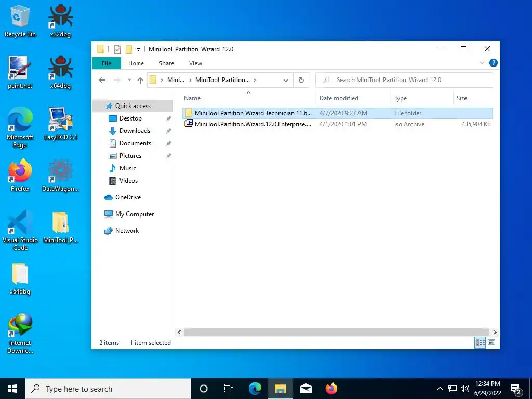Select the MiniTool.Partition.Wizard.12.0.Enterprise iso file

click(337, 124)
